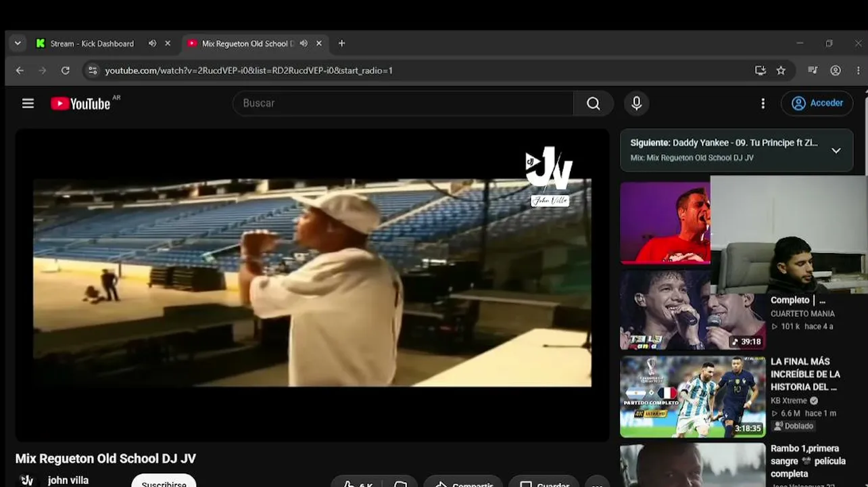Bookmark this page with the star
868x487 pixels.
781,70
